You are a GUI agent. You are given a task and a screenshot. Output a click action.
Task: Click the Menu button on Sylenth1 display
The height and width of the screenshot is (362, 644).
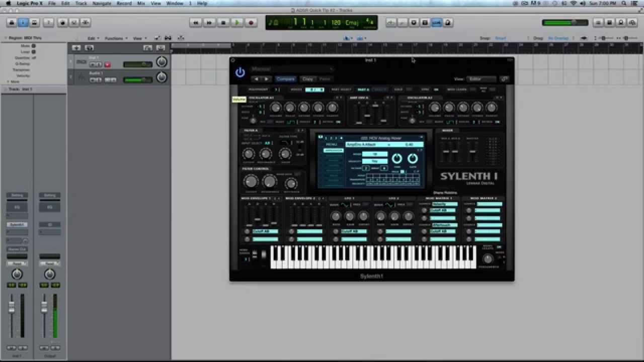click(332, 144)
